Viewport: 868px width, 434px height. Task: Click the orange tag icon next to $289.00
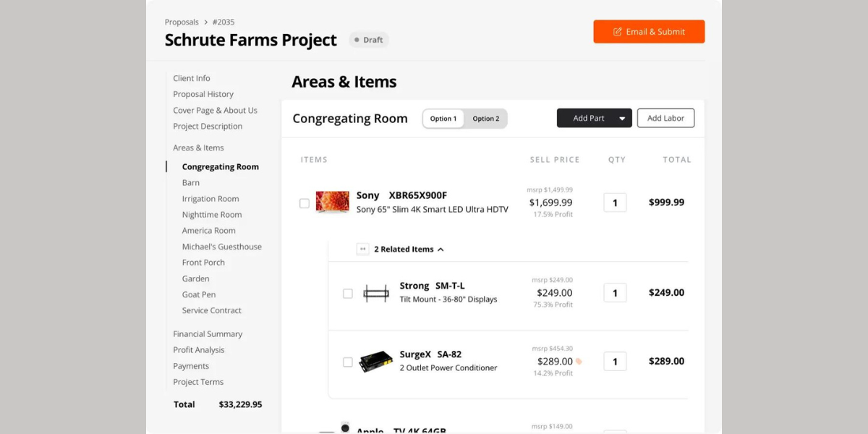point(579,361)
